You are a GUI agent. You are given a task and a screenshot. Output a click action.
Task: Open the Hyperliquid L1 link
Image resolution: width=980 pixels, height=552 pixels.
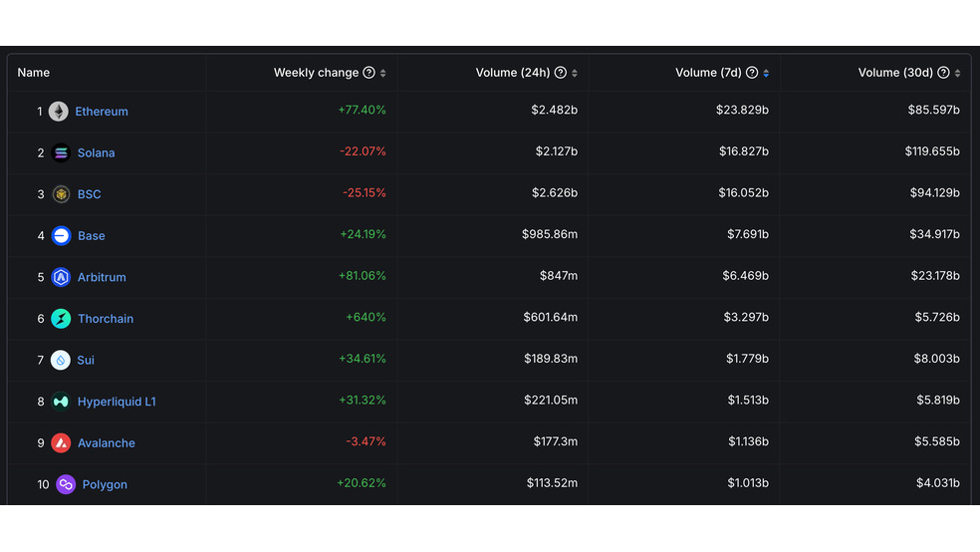pos(117,402)
